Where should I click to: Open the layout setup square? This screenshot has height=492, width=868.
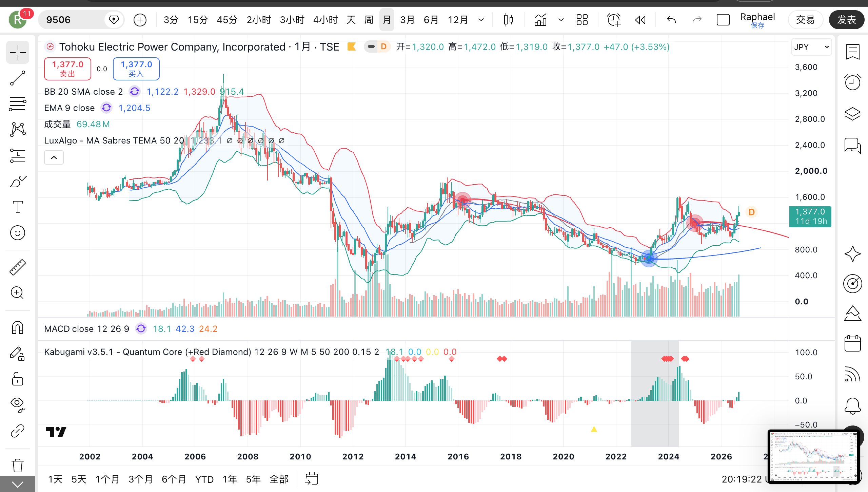[723, 20]
